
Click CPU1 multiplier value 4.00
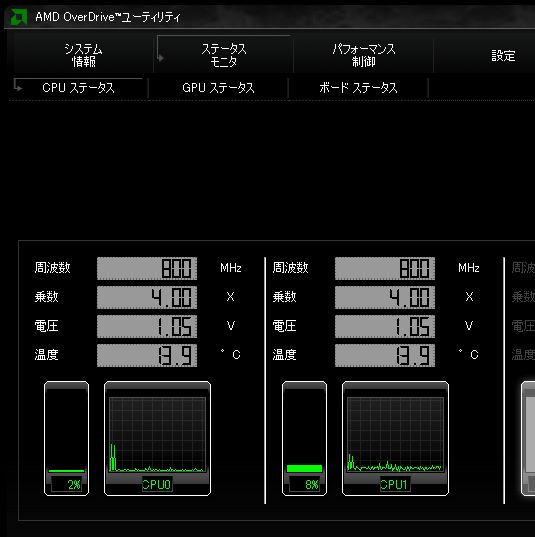[x=385, y=297]
